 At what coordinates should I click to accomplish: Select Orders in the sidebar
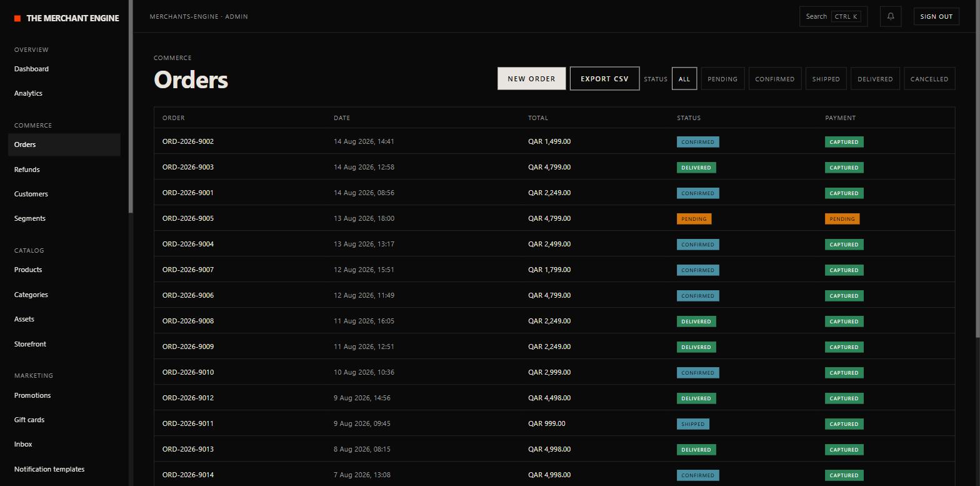point(64,144)
